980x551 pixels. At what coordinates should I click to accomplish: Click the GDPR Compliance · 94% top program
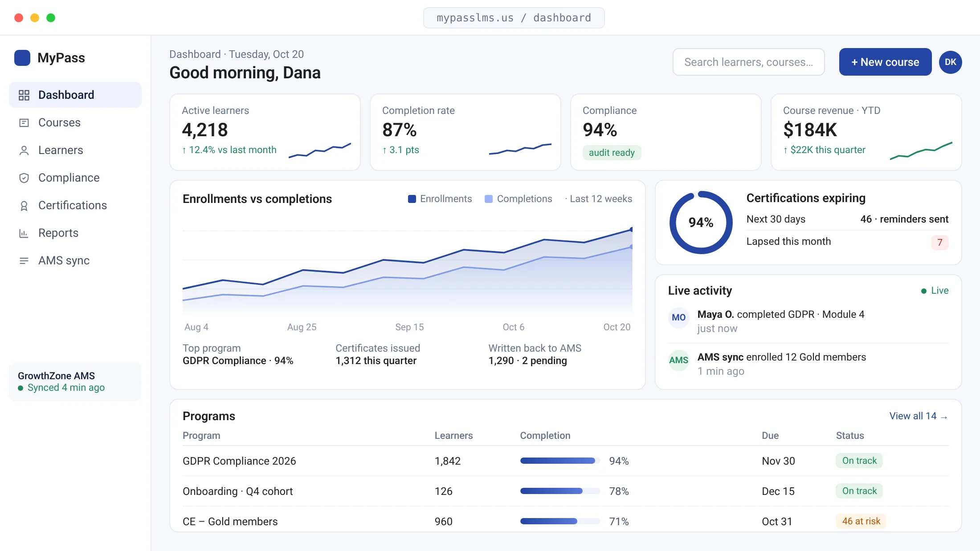[238, 361]
